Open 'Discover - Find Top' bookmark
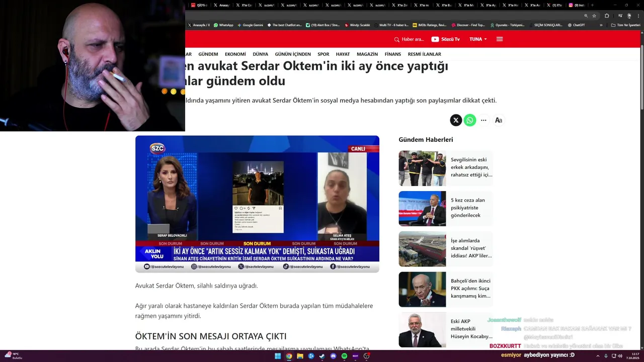 [x=468, y=25]
